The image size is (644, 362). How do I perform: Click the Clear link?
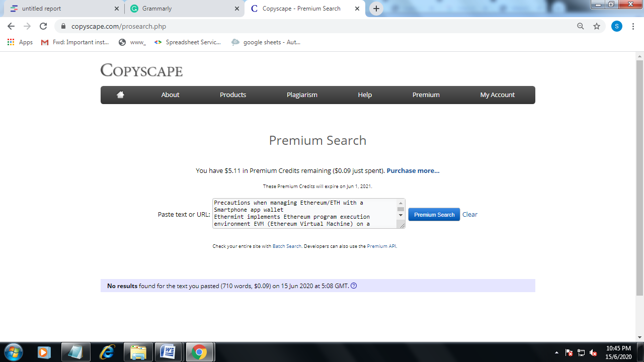[470, 214]
